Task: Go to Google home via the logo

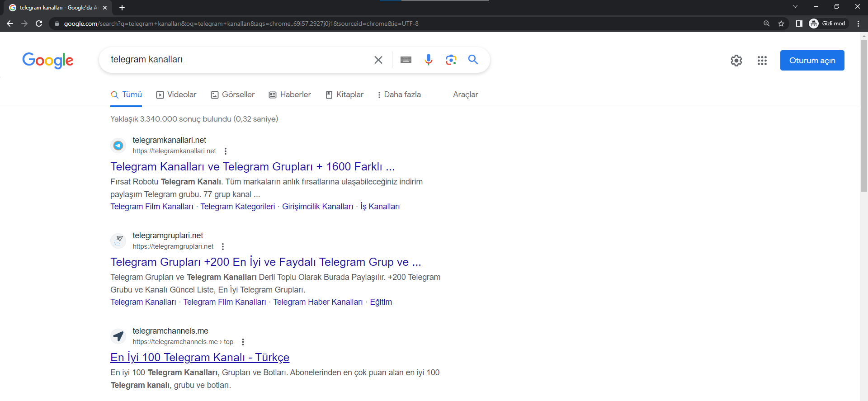Action: point(48,60)
